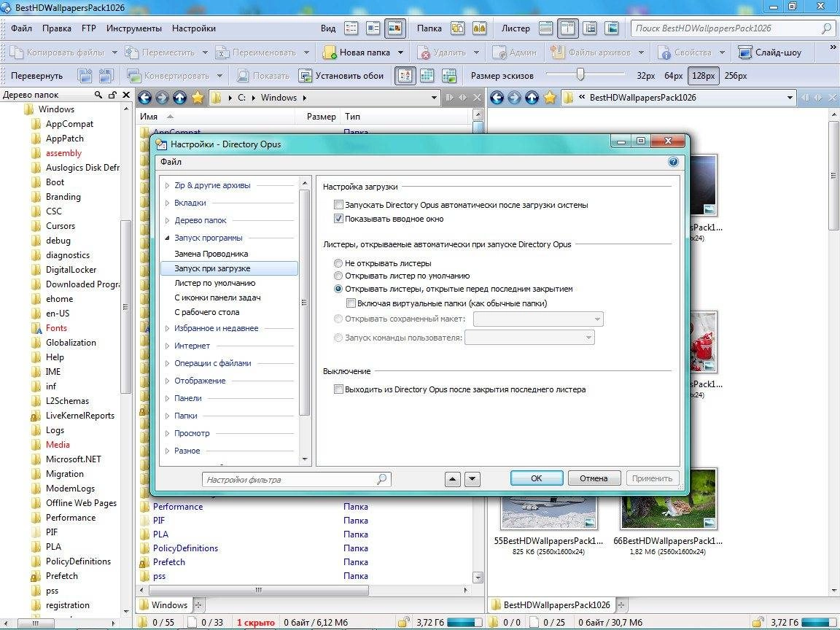Image resolution: width=840 pixels, height=630 pixels.
Task: Confirm settings with OK button
Action: (536, 478)
